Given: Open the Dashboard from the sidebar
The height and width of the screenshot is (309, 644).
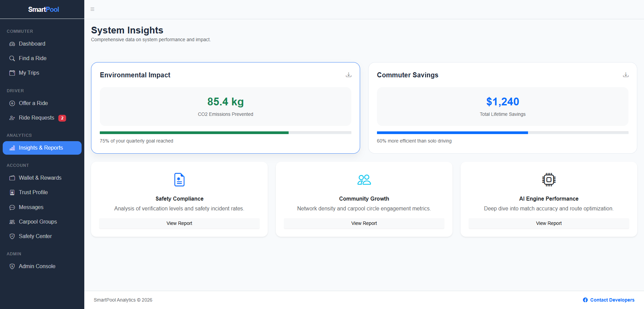Looking at the screenshot, I should [32, 44].
